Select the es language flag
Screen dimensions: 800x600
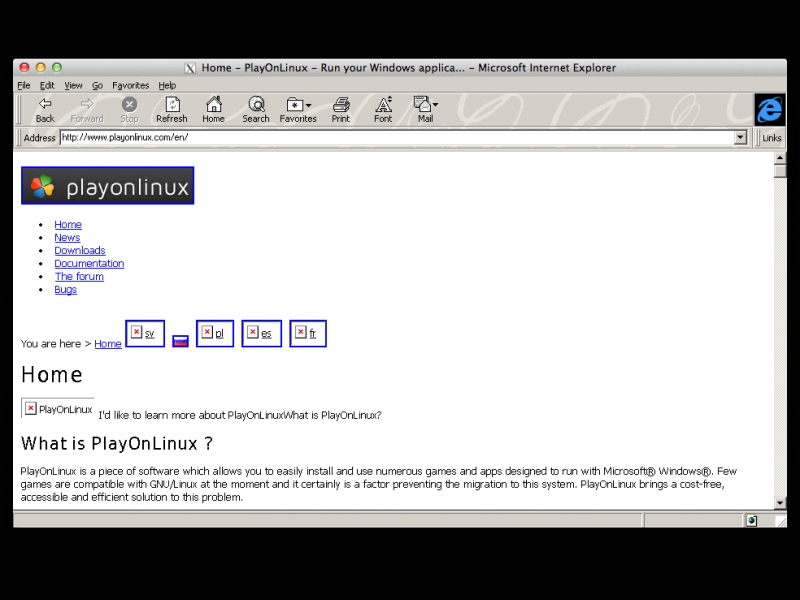pyautogui.click(x=261, y=334)
